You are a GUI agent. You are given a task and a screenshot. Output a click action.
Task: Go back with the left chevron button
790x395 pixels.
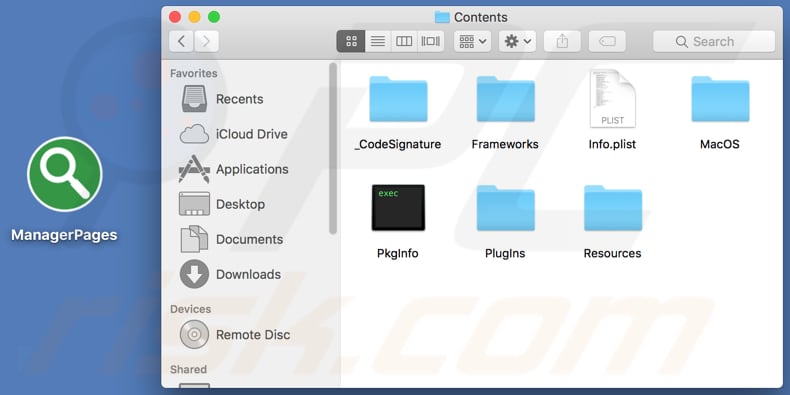coord(181,41)
